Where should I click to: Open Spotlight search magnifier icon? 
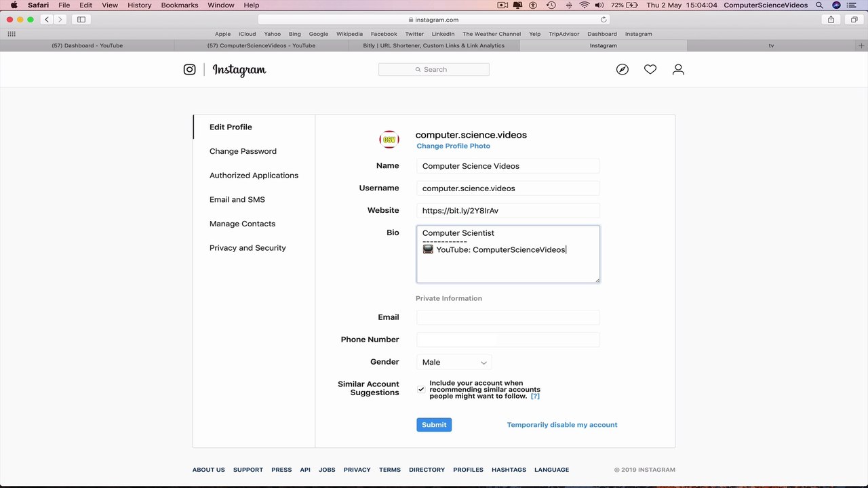coord(819,5)
